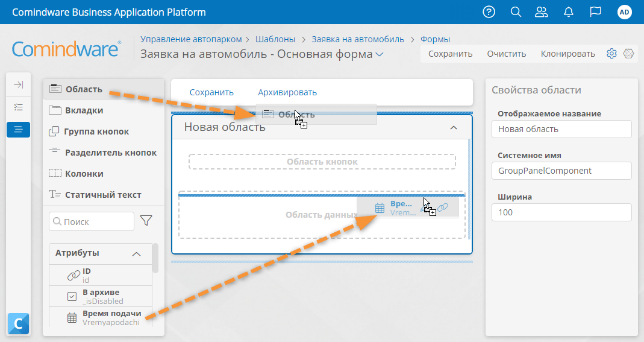Click Сохранить button on form canvas
This screenshot has width=644, height=342.
211,92
